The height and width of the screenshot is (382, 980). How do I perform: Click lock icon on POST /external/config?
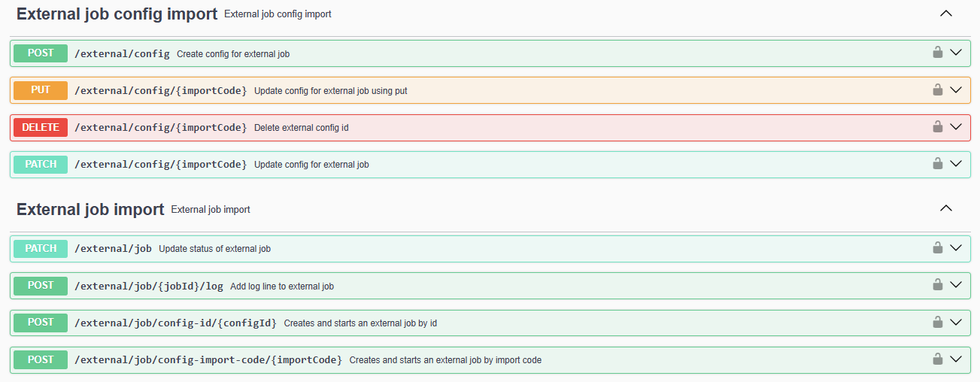[x=937, y=53]
